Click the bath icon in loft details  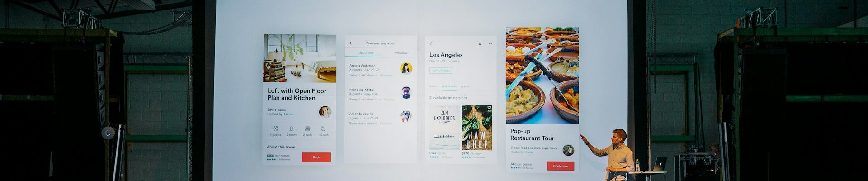pyautogui.click(x=323, y=129)
